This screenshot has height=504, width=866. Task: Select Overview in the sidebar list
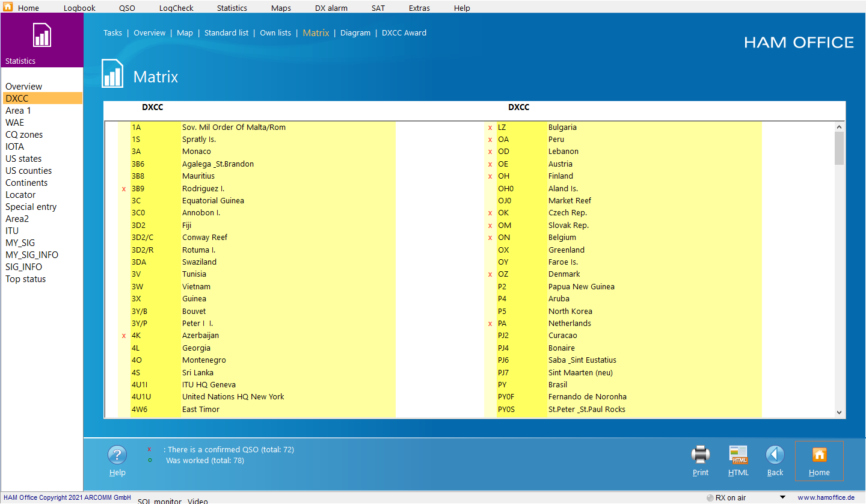(x=24, y=87)
